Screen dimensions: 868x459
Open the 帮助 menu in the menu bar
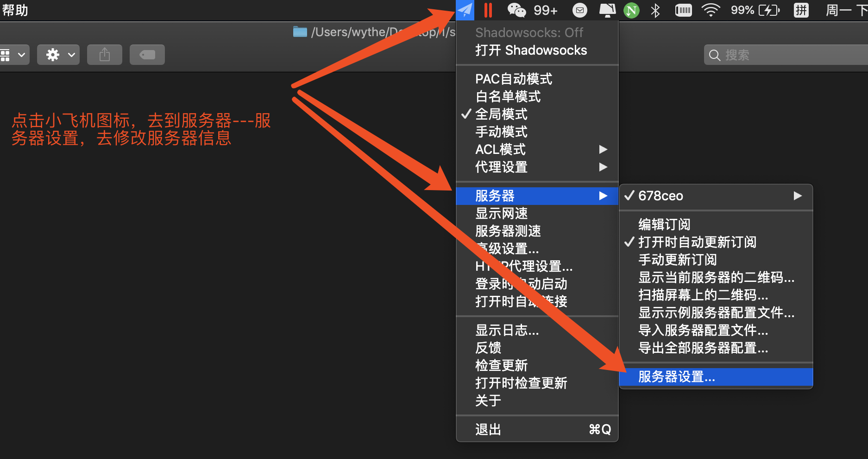(15, 10)
